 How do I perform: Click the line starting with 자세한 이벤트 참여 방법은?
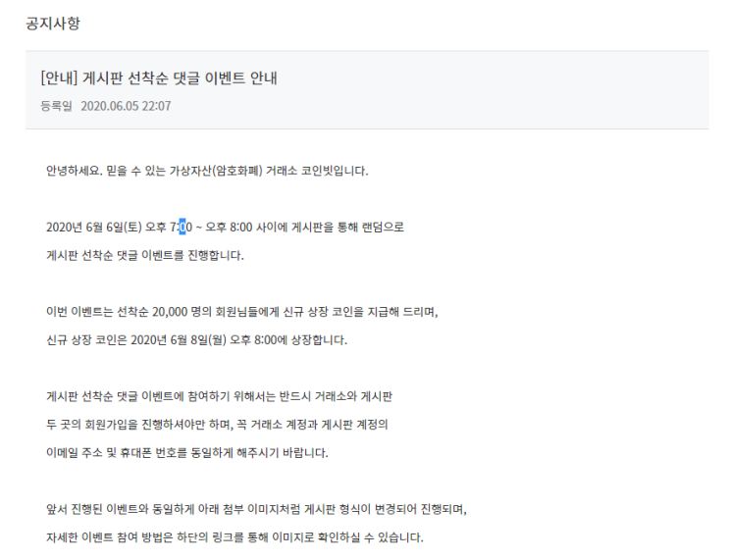point(234,537)
